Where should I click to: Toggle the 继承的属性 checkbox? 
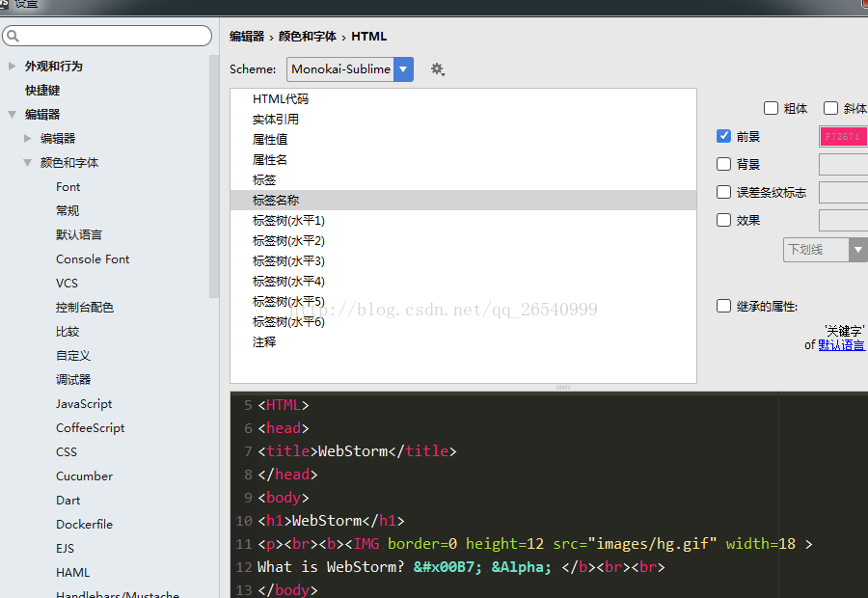(723, 306)
